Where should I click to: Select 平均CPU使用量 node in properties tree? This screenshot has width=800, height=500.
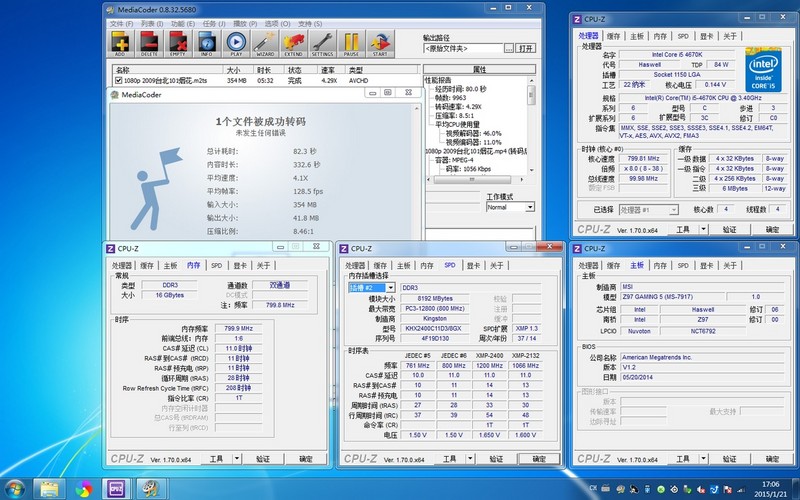tap(458, 124)
